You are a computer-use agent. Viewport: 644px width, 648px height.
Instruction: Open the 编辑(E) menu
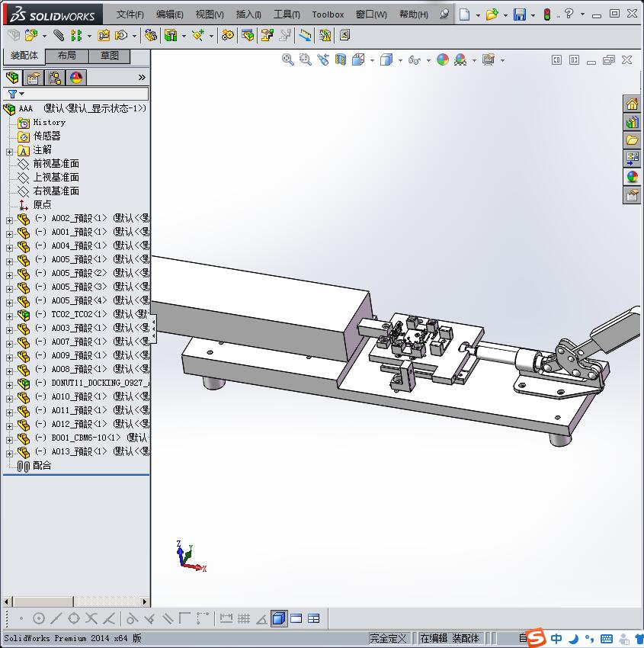169,14
